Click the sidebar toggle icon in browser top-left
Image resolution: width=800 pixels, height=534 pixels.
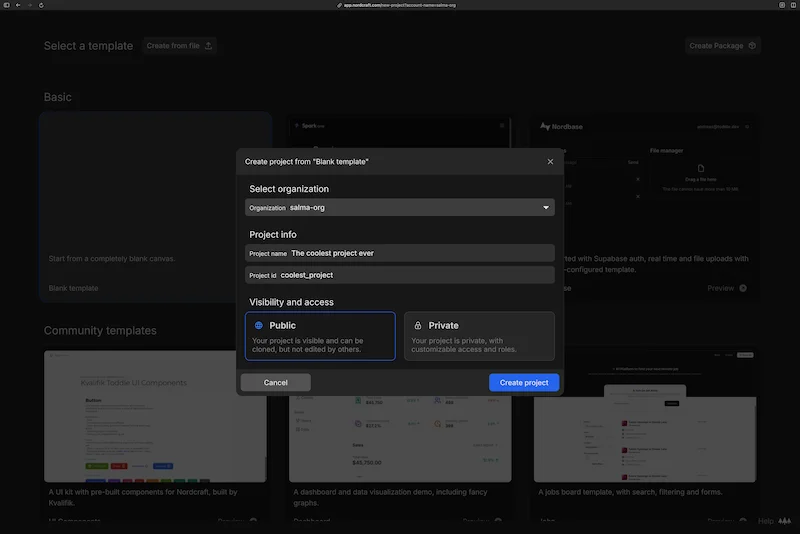(7, 5)
